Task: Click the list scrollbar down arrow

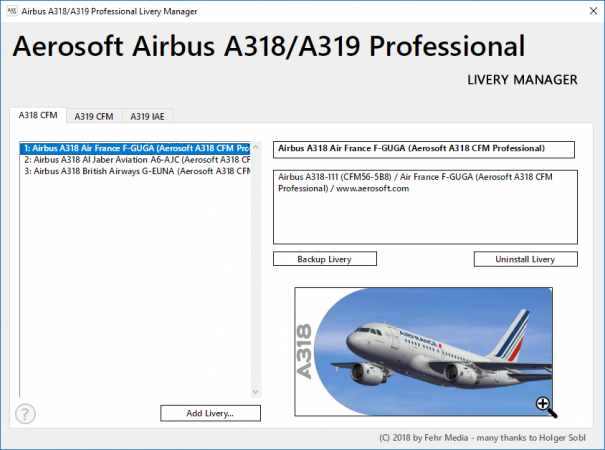Action: (255, 392)
